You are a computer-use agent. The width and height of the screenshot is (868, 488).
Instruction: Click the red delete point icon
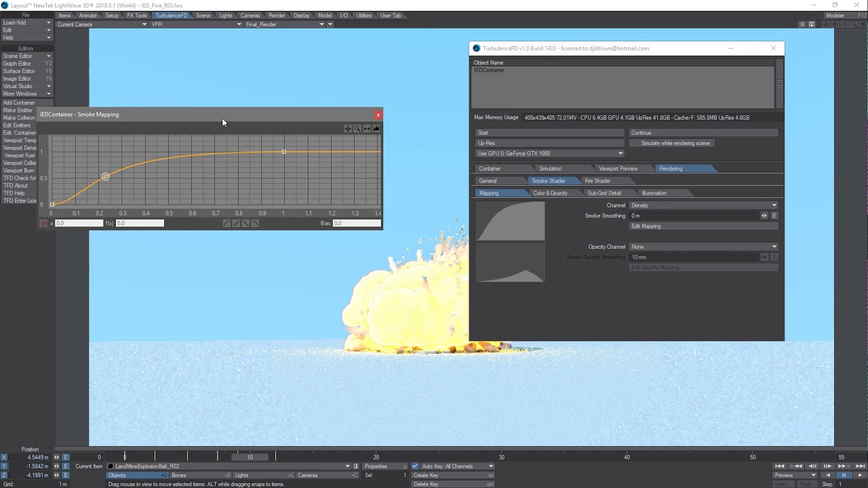click(x=43, y=223)
